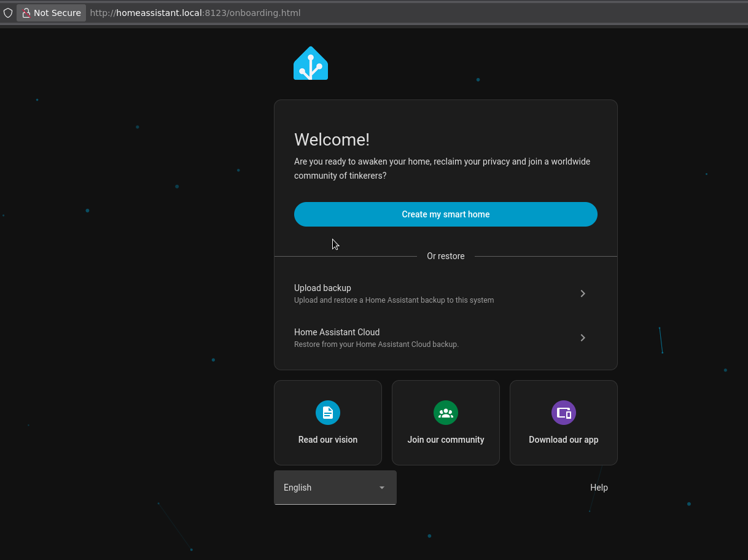Select the Home Assistant Cloud restore title

click(x=337, y=332)
